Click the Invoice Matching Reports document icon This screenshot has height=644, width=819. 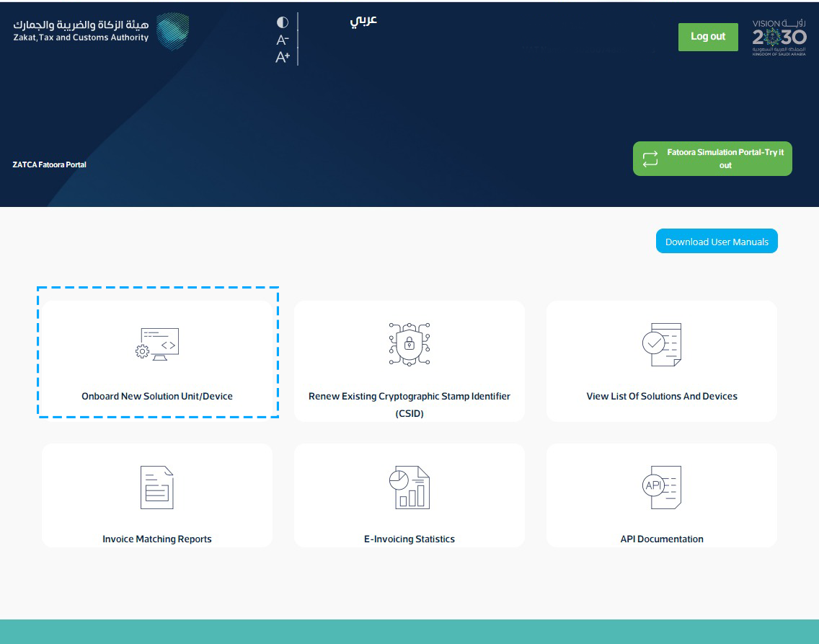[157, 488]
